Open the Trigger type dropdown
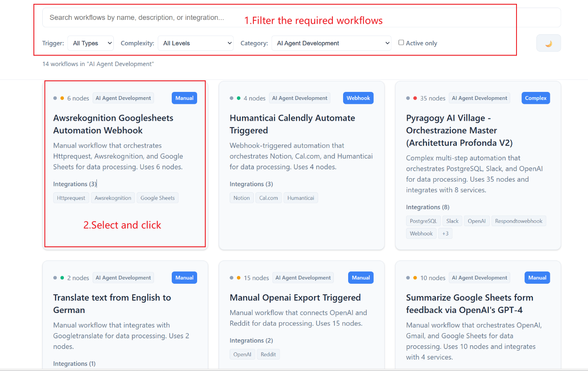This screenshot has height=371, width=588. click(x=91, y=43)
